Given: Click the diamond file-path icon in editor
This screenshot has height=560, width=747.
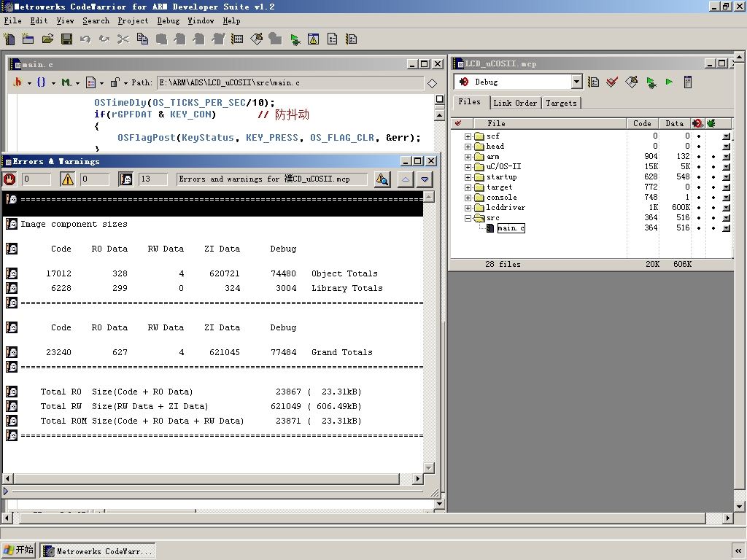Looking at the screenshot, I should pyautogui.click(x=432, y=83).
